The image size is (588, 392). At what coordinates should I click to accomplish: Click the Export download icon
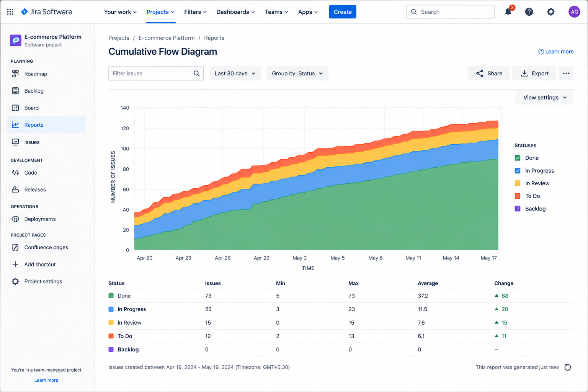524,73
